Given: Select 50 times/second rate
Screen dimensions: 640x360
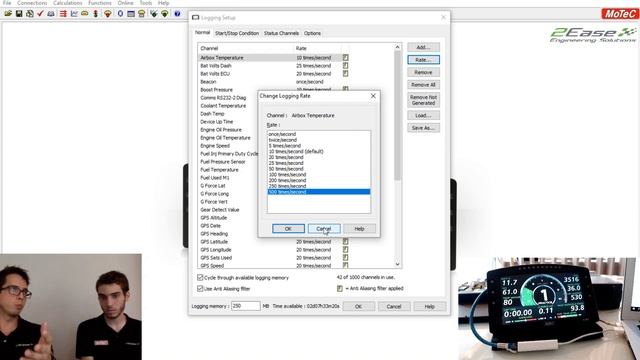Looking at the screenshot, I should tap(319, 169).
